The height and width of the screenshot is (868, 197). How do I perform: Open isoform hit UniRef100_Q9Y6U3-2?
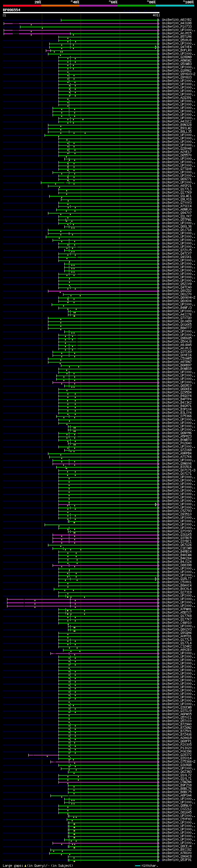coord(179,74)
